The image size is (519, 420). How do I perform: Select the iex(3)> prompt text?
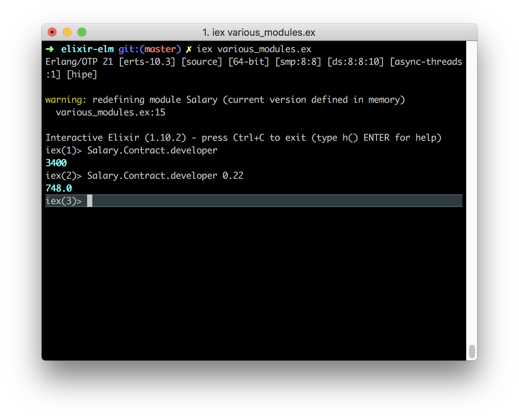64,201
